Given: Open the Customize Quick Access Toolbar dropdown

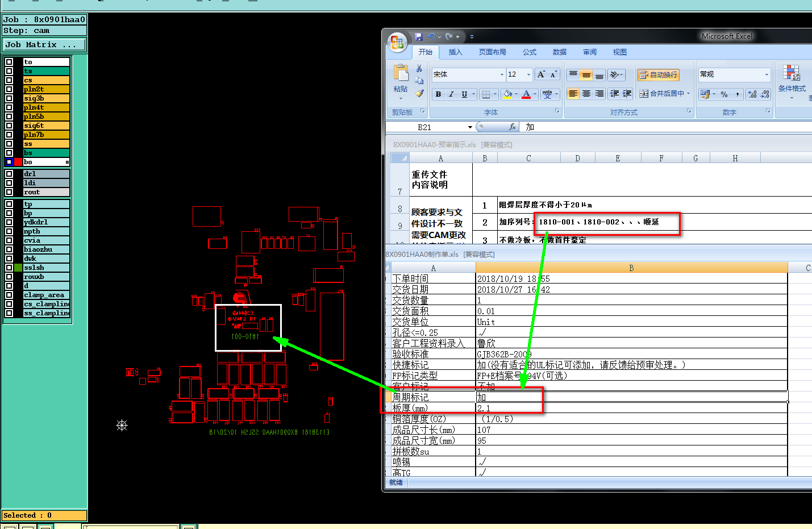Looking at the screenshot, I should coord(472,37).
